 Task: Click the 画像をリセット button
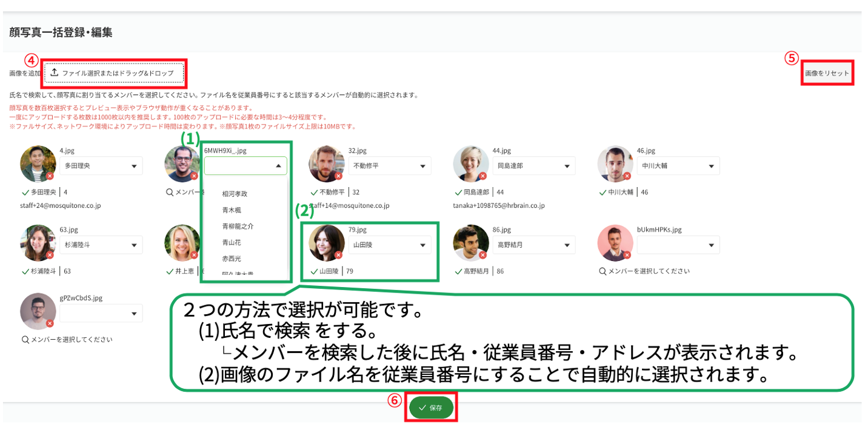[827, 73]
